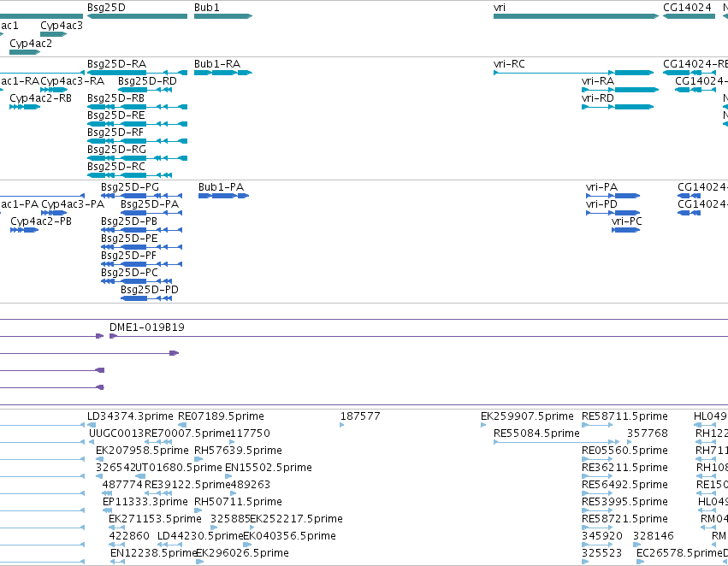This screenshot has height=566, width=728.
Task: Click transcript vri-RA label
Action: coord(597,81)
